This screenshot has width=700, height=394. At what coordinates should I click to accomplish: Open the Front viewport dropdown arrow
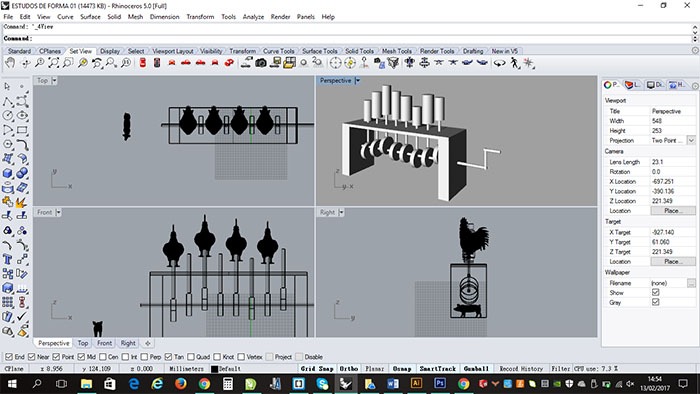pyautogui.click(x=58, y=212)
